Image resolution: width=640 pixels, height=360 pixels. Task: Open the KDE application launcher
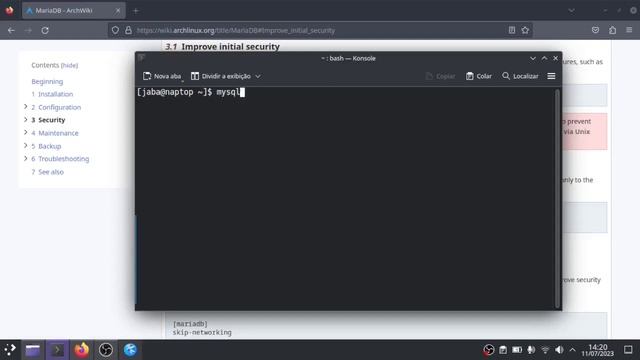[x=9, y=350]
